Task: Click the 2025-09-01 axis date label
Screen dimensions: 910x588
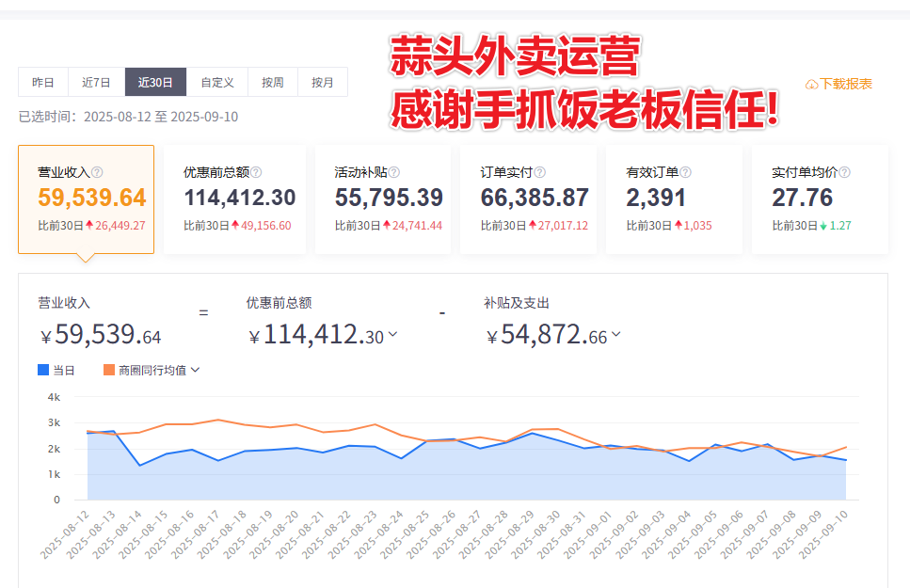Action: [x=588, y=534]
